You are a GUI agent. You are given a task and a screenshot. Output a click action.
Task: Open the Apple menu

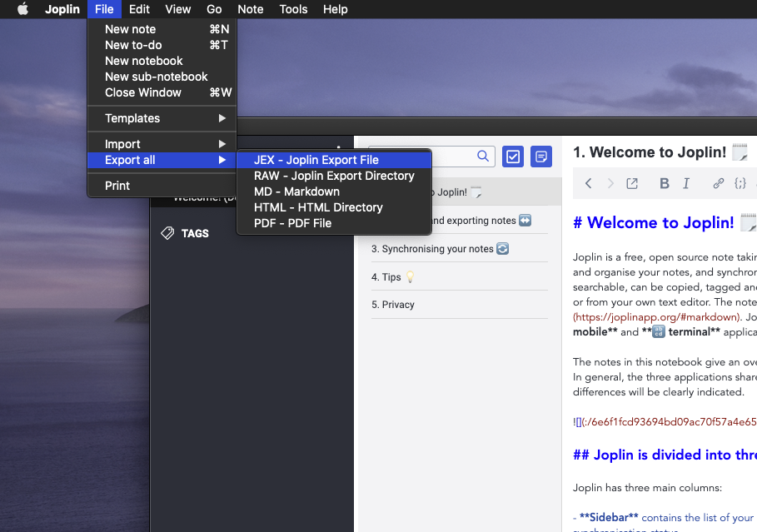[x=22, y=9]
